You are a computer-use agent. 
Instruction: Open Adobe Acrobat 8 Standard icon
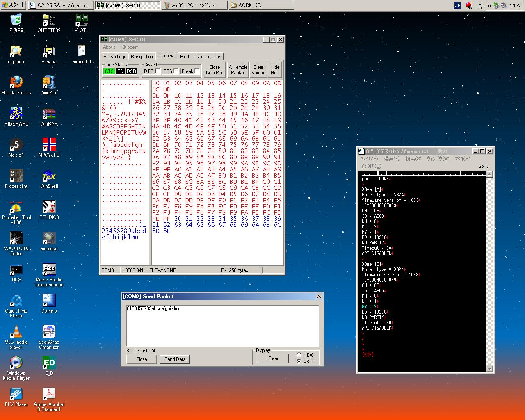tap(49, 394)
